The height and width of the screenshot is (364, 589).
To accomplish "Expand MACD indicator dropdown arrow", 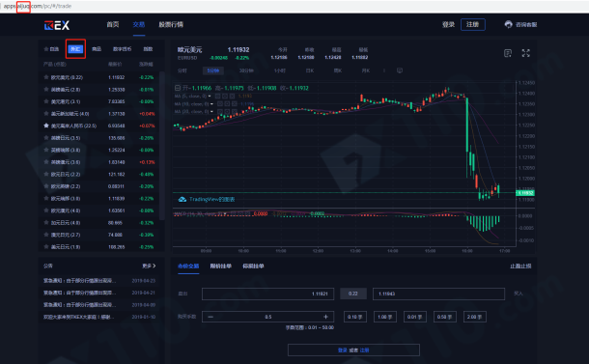I will tap(225, 213).
